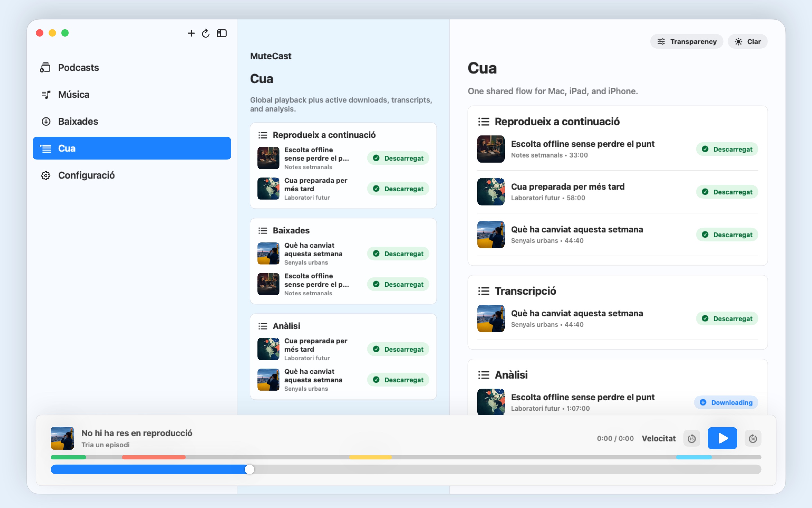Click Què ha canviat aquesta setmana under Reprodueix a continuació on the right
The width and height of the screenshot is (812, 508).
pos(617,235)
